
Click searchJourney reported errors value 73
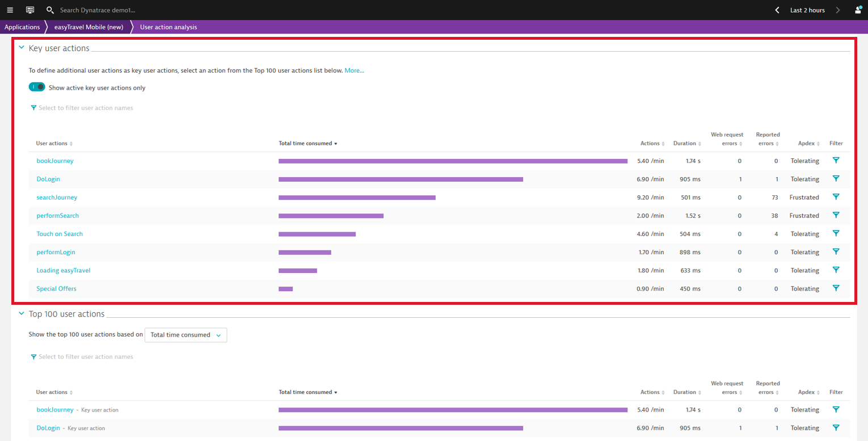coord(774,198)
